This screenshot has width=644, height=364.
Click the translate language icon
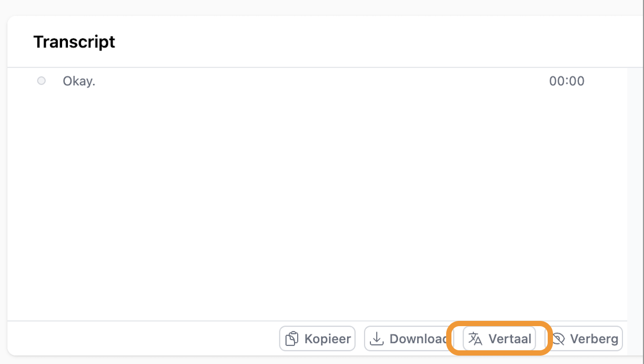click(x=475, y=339)
